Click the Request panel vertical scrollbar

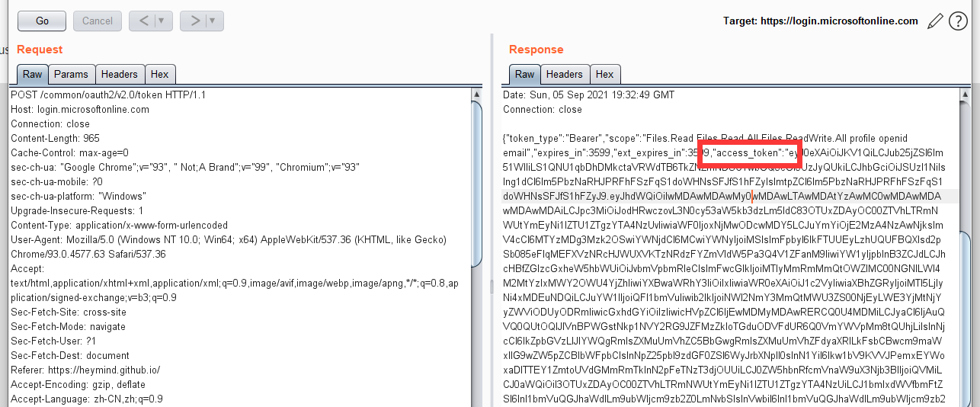coord(476,183)
